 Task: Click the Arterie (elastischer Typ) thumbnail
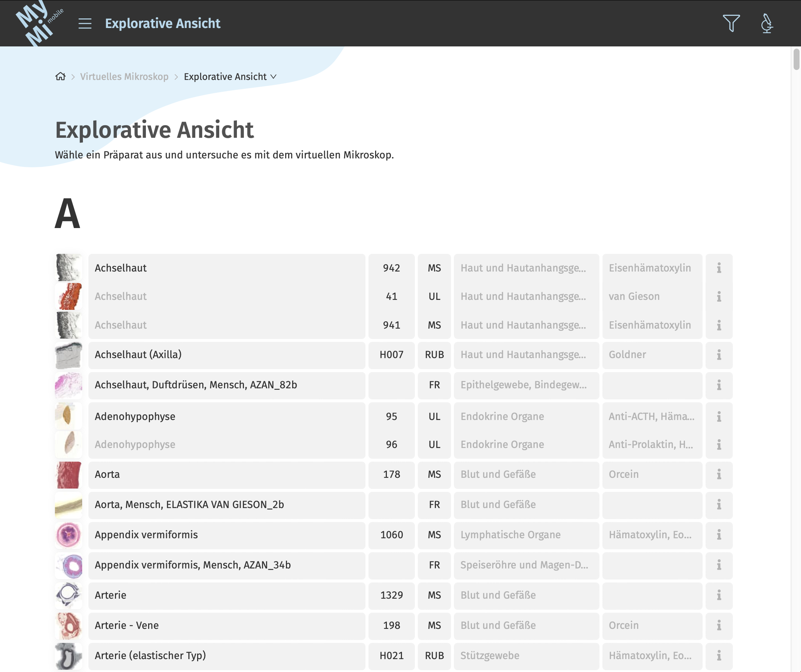(68, 655)
